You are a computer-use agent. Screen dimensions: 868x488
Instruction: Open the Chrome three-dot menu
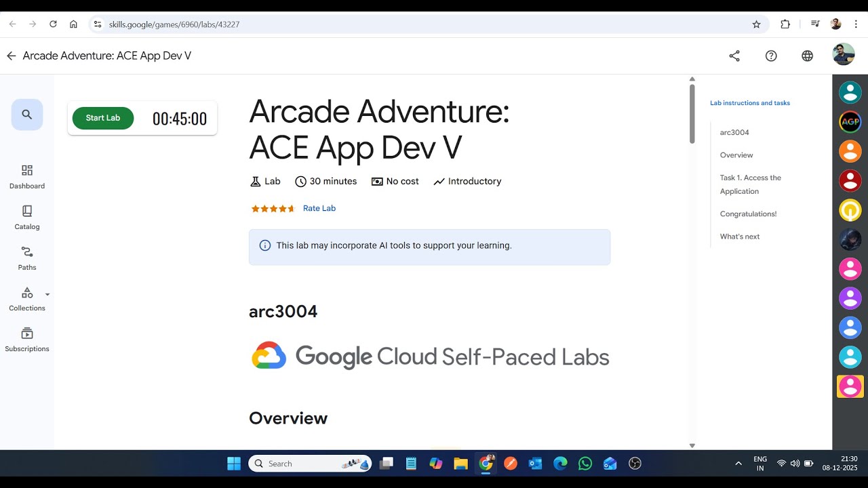(856, 24)
